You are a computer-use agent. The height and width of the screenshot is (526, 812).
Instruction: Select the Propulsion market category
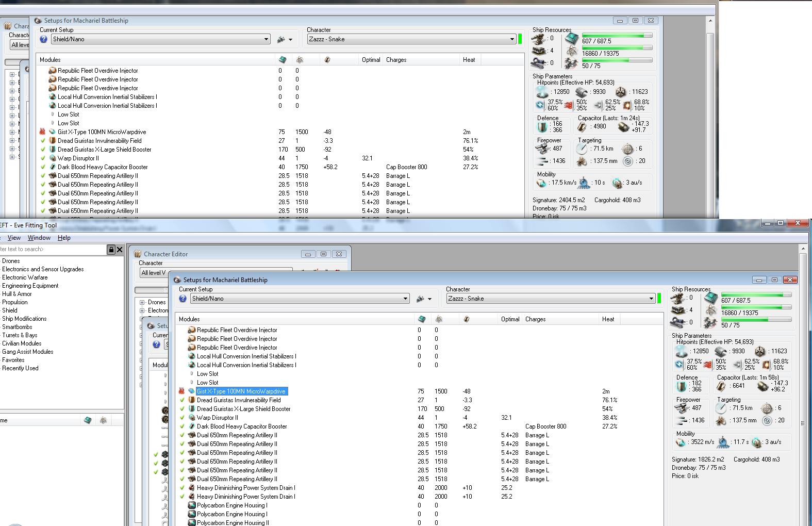tap(15, 302)
